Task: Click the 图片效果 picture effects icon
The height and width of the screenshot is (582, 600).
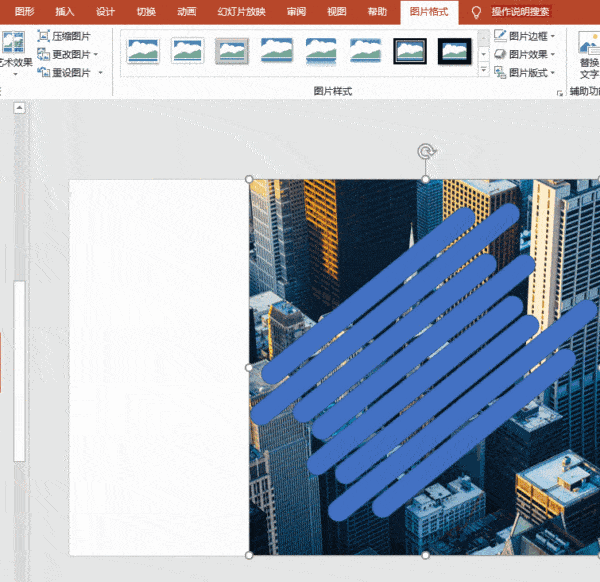Action: [x=500, y=54]
